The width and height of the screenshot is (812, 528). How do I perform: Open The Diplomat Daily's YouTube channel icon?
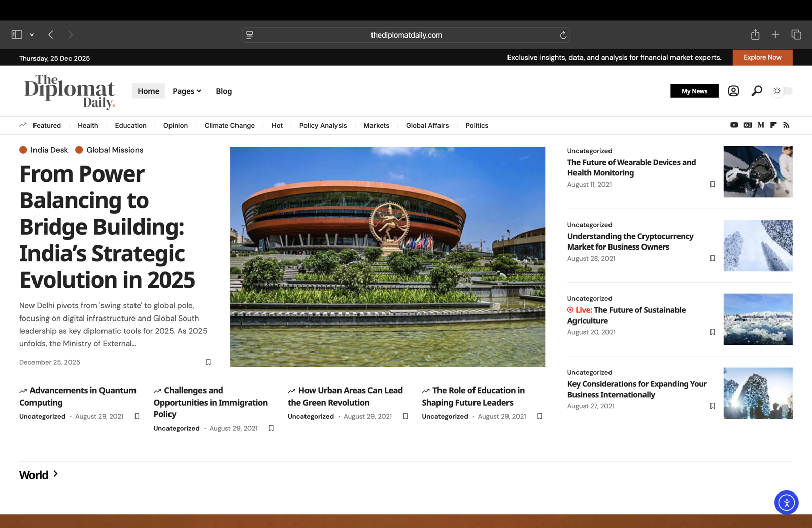[x=734, y=125]
